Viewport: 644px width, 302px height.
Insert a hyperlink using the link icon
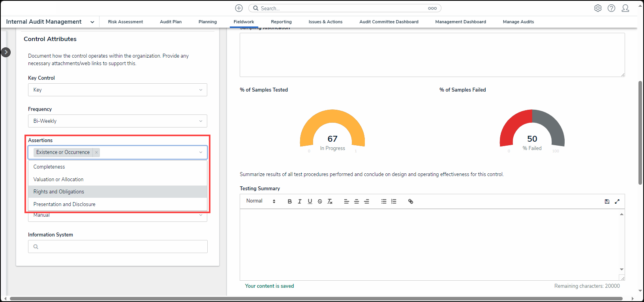411,201
